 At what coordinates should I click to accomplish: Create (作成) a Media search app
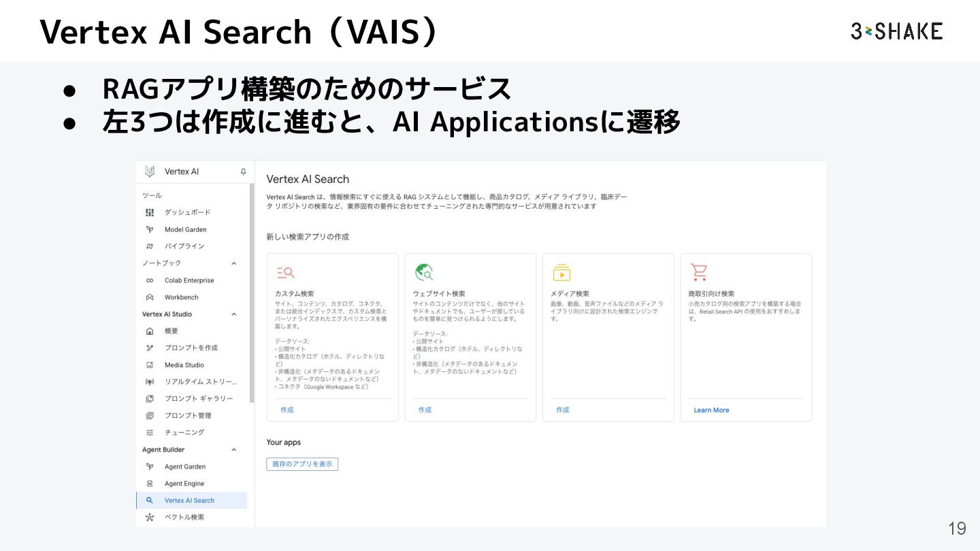pyautogui.click(x=563, y=410)
